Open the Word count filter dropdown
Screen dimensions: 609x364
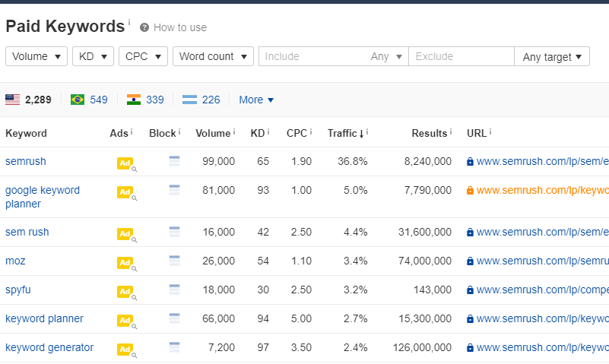pyautogui.click(x=213, y=56)
